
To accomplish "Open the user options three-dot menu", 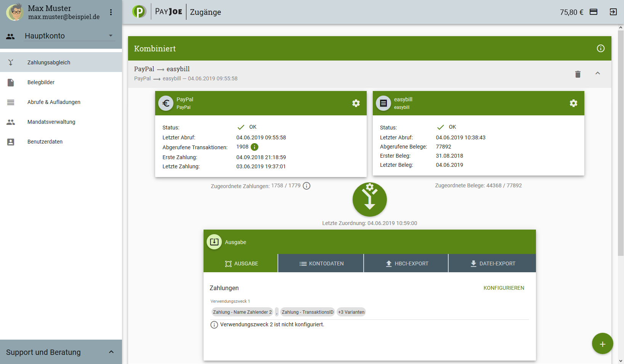I will (x=111, y=12).
